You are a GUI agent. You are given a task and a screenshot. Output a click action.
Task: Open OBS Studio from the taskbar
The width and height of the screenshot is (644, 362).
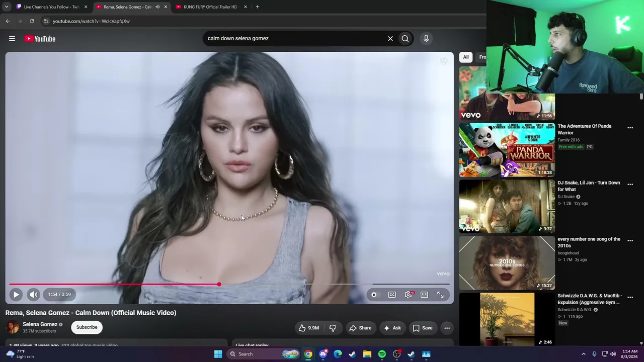click(397, 354)
